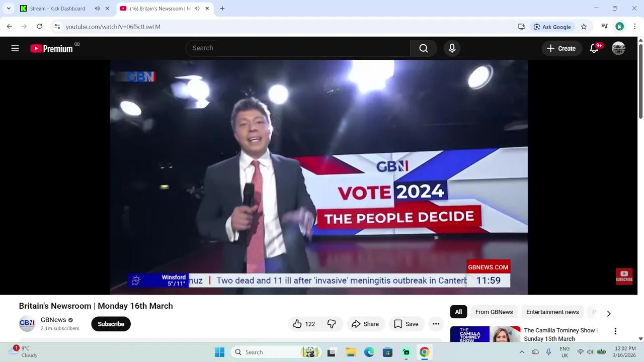Open options menu for Camilla Tominey video
644x362 pixels.
coord(615,331)
